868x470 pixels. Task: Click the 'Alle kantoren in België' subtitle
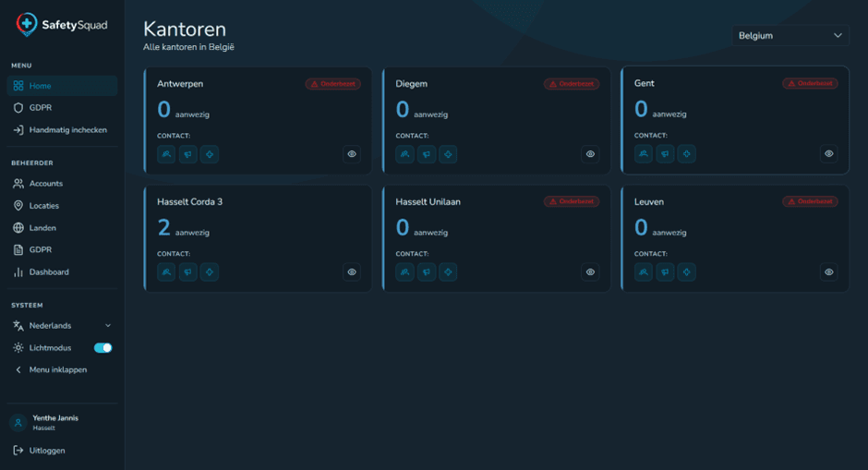[188, 47]
